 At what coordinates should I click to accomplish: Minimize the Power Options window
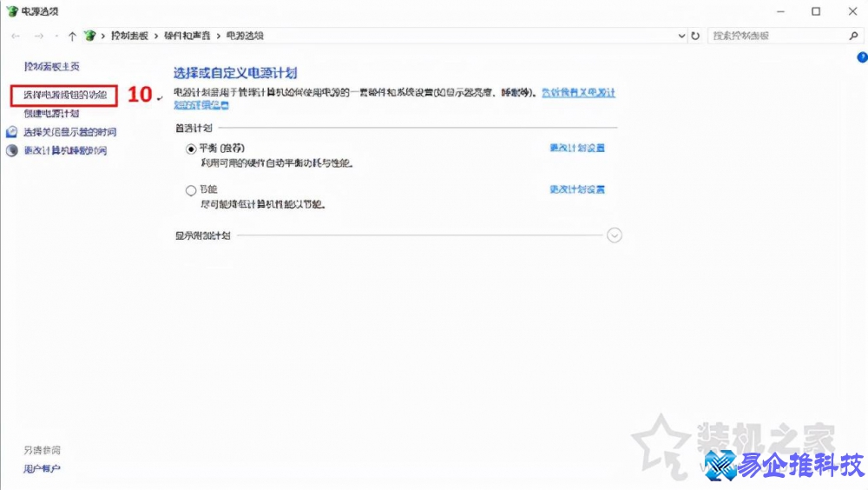pos(780,11)
